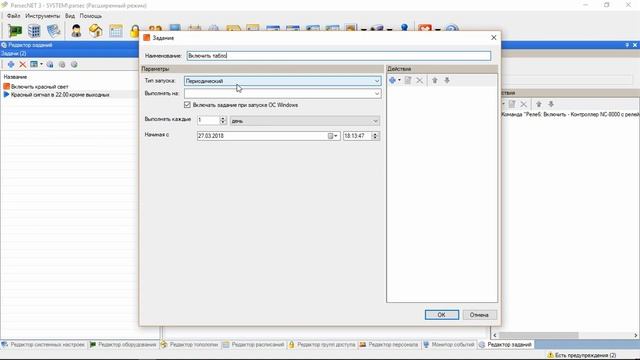Open the 'Есть предупреждения (2)' status notice

point(582,356)
